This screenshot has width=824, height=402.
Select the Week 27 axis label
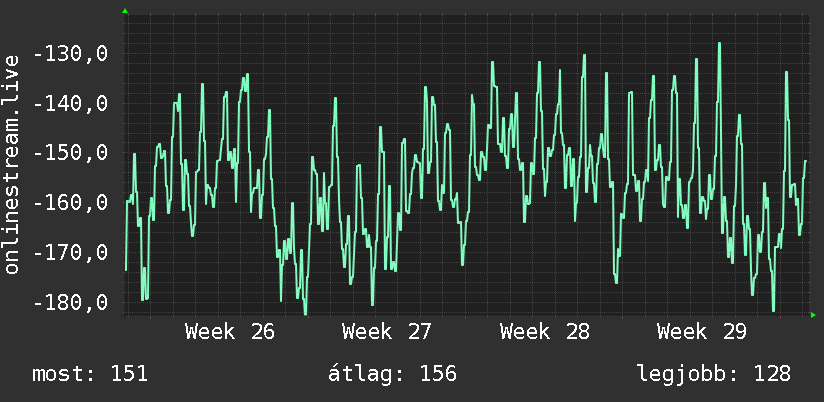click(387, 332)
